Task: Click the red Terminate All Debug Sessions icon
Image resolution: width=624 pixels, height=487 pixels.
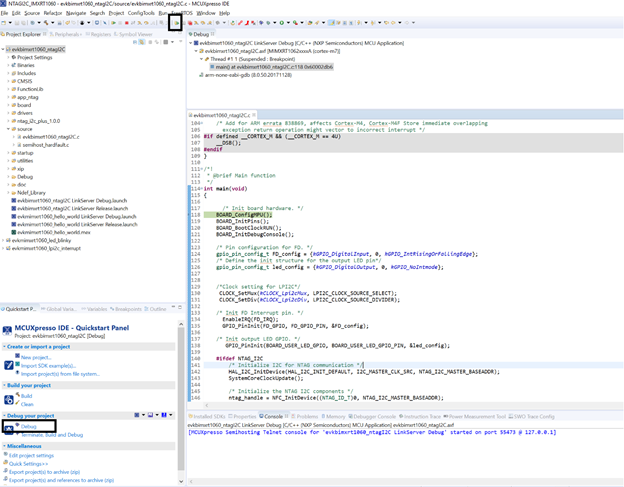Action: click(x=190, y=23)
